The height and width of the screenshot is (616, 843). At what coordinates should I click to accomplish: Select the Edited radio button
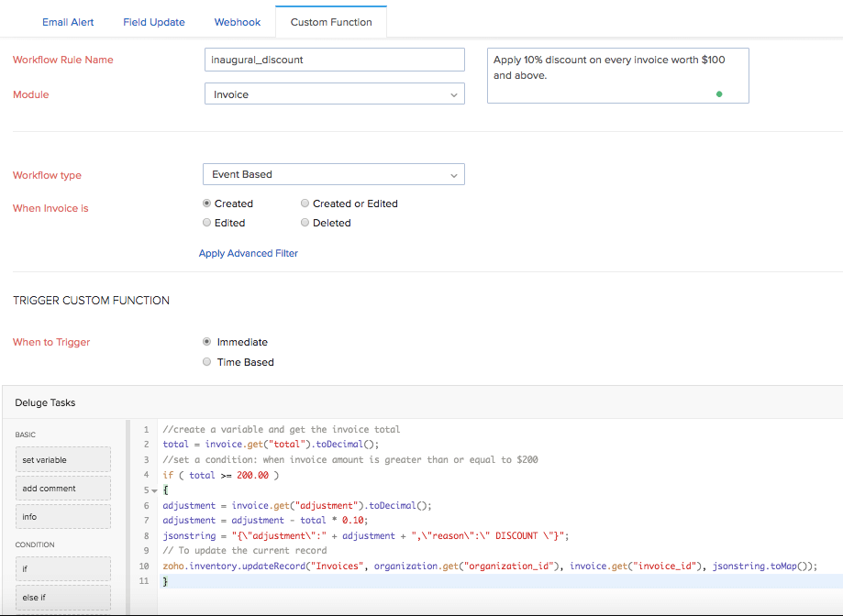point(206,222)
